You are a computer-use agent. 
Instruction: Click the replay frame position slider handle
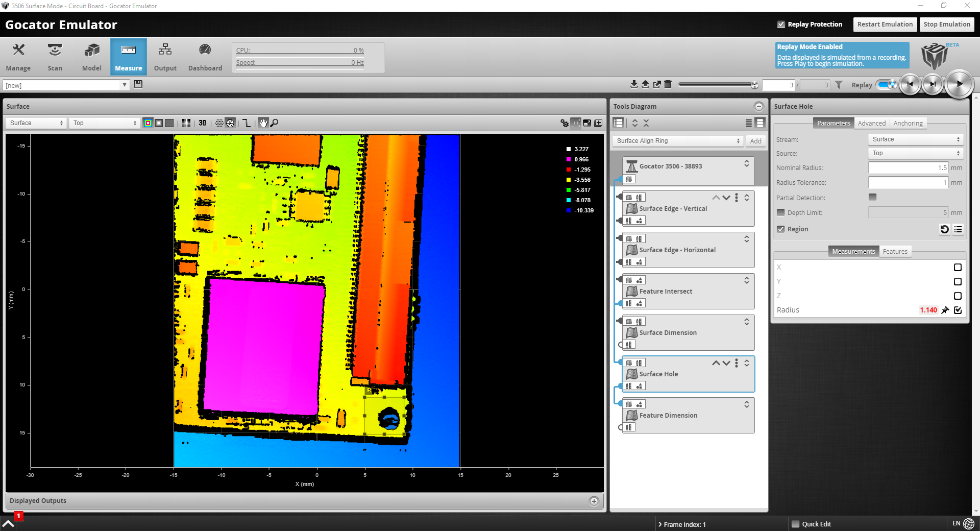tap(754, 85)
